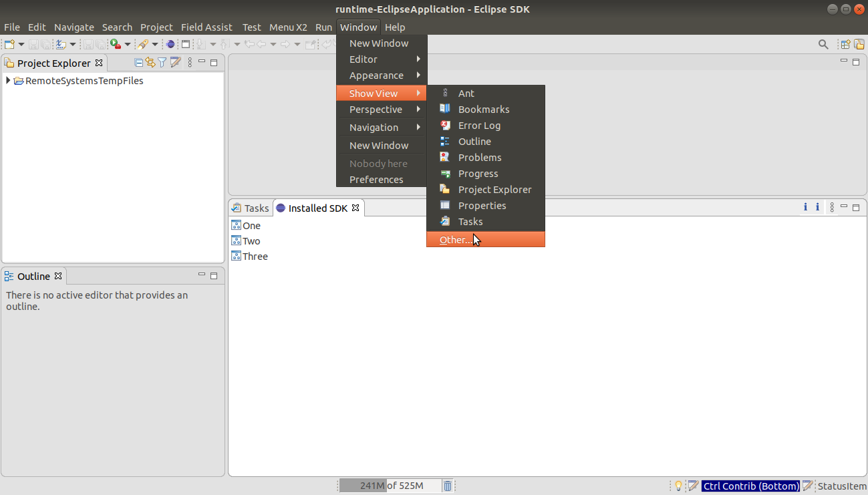This screenshot has width=868, height=495.
Task: Minimize the Project Explorer panel
Action: click(202, 61)
